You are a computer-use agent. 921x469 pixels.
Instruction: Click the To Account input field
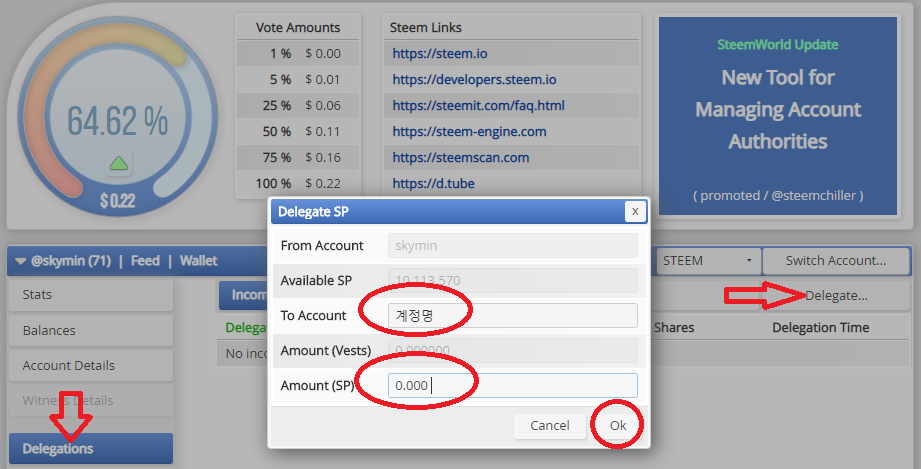click(512, 315)
